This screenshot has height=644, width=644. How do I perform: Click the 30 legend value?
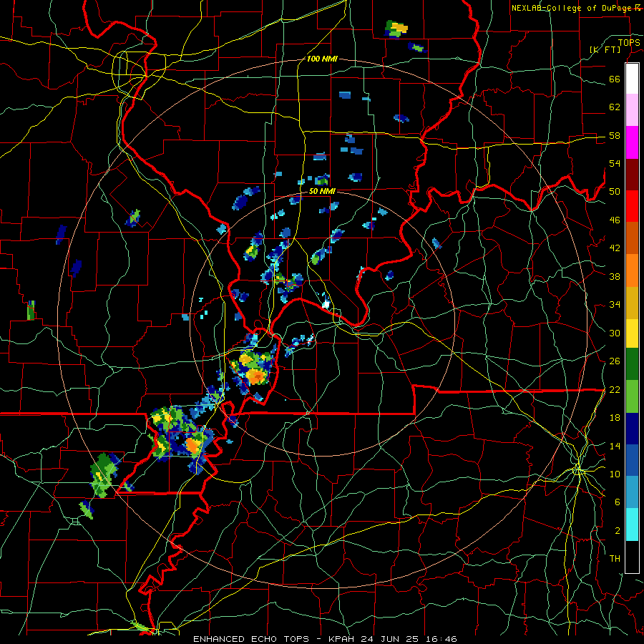(x=615, y=333)
